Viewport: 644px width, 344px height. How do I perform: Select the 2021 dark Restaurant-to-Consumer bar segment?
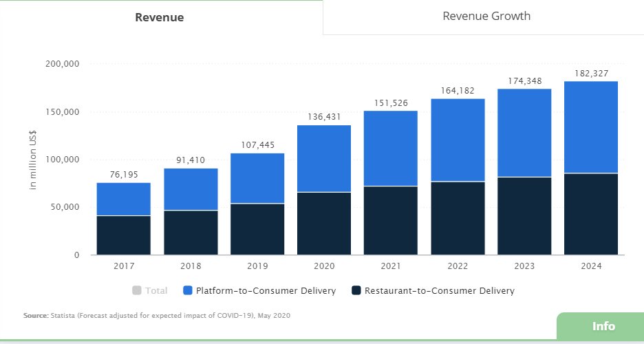(x=391, y=220)
